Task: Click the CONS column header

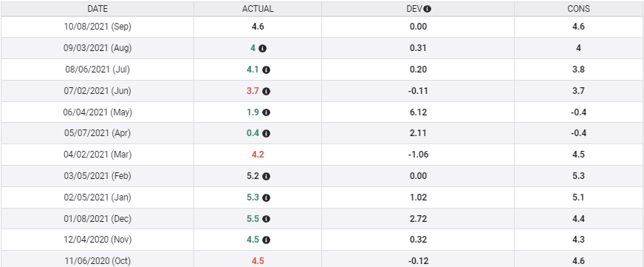Action: point(579,9)
